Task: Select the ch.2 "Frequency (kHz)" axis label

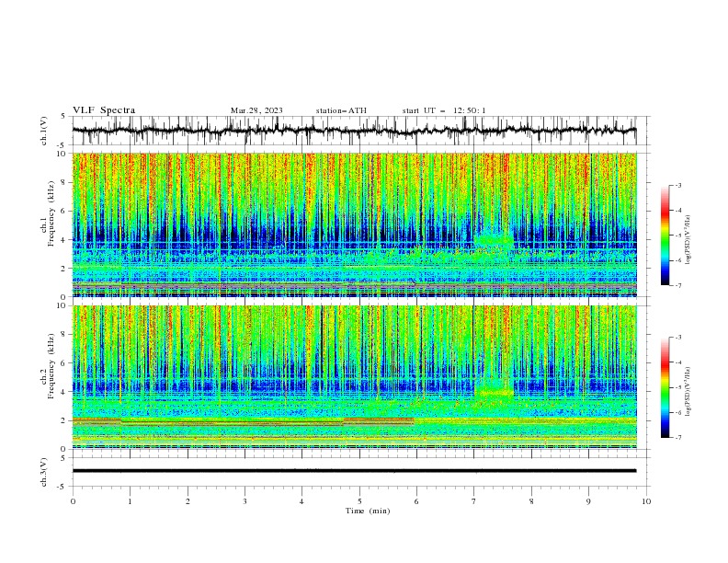Action: [x=51, y=366]
